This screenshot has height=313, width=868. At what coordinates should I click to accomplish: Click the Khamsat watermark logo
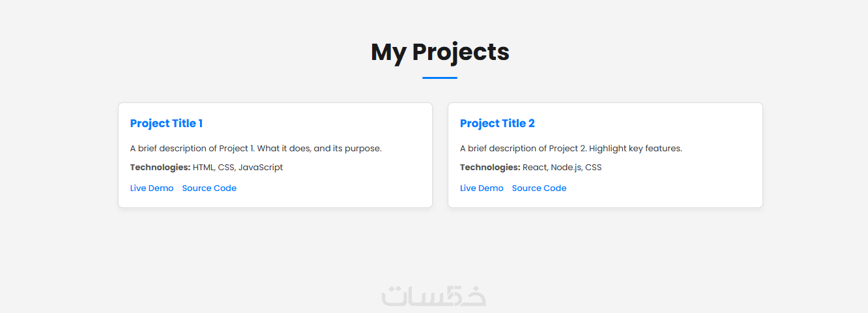[x=433, y=295]
